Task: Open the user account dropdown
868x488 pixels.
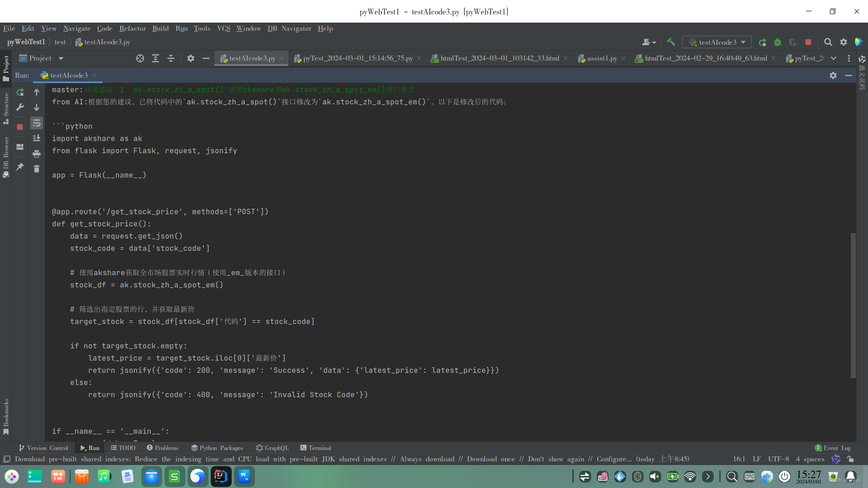Action: tap(649, 42)
